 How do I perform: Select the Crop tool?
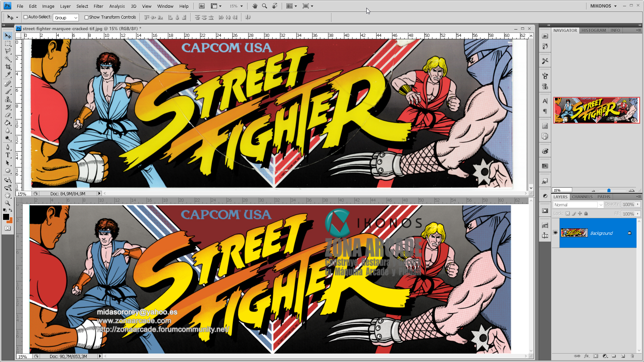pyautogui.click(x=8, y=67)
